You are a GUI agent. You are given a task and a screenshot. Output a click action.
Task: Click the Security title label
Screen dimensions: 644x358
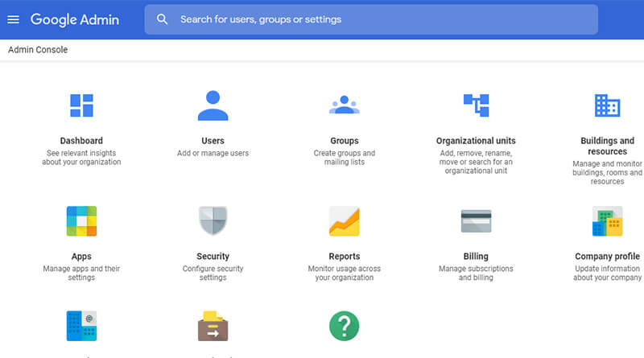pyautogui.click(x=213, y=257)
